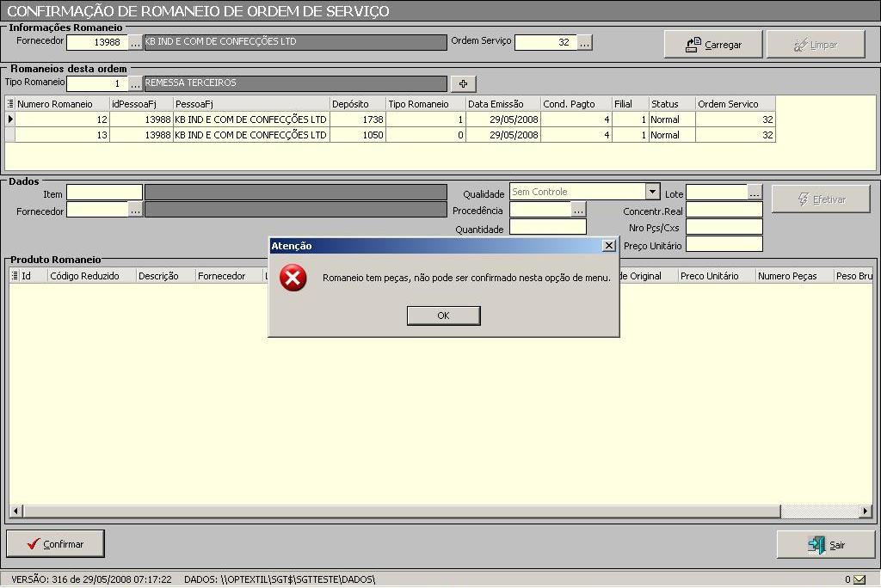This screenshot has height=588, width=881.
Task: Close the Atenção error dialog
Action: (609, 246)
